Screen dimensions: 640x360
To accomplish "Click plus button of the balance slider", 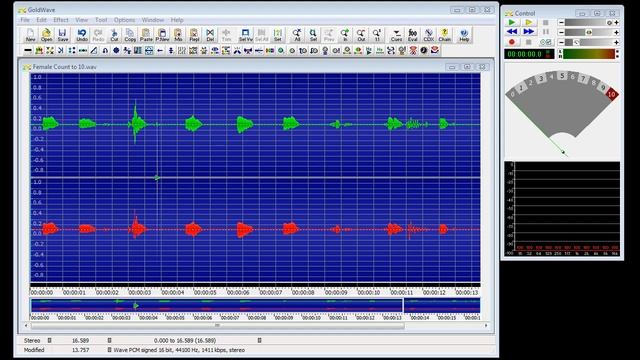I will (x=616, y=32).
